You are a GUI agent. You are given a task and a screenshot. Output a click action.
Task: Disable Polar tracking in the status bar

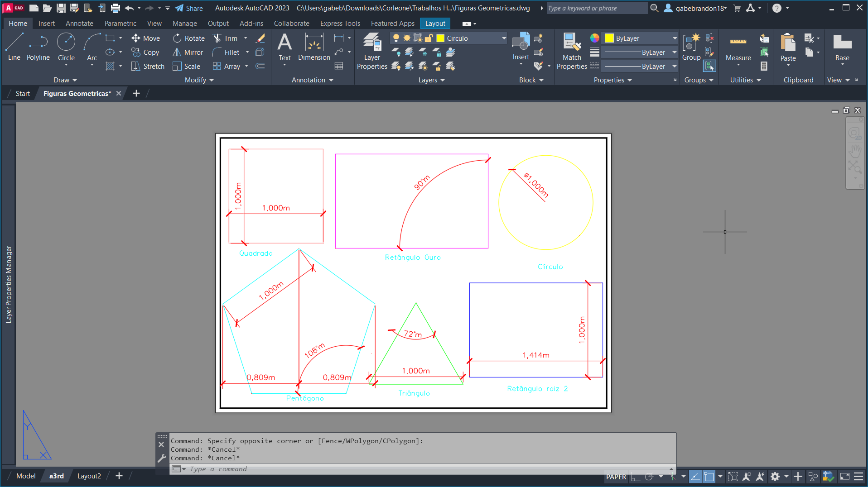coord(649,477)
